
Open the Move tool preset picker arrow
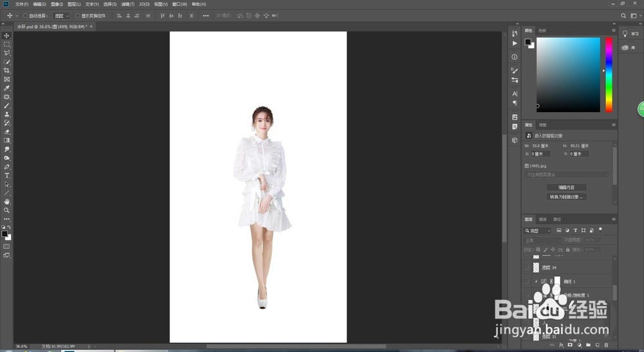[x=17, y=15]
